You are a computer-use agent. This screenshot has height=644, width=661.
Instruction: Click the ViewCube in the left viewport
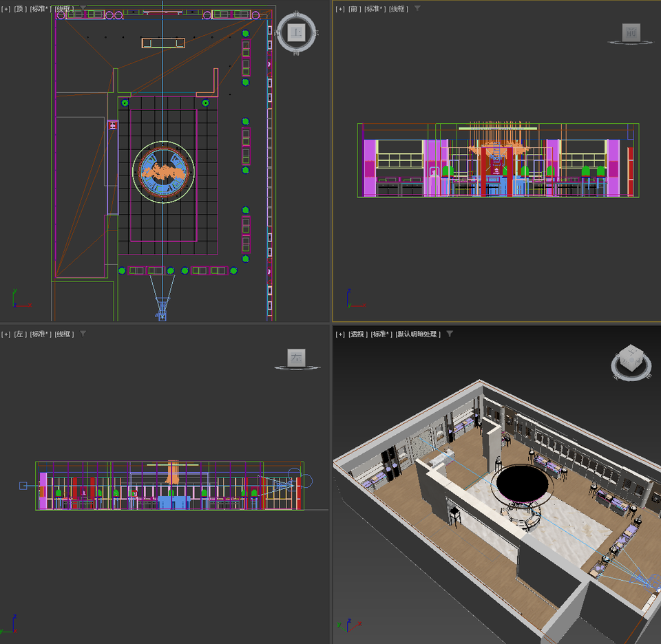pos(297,357)
